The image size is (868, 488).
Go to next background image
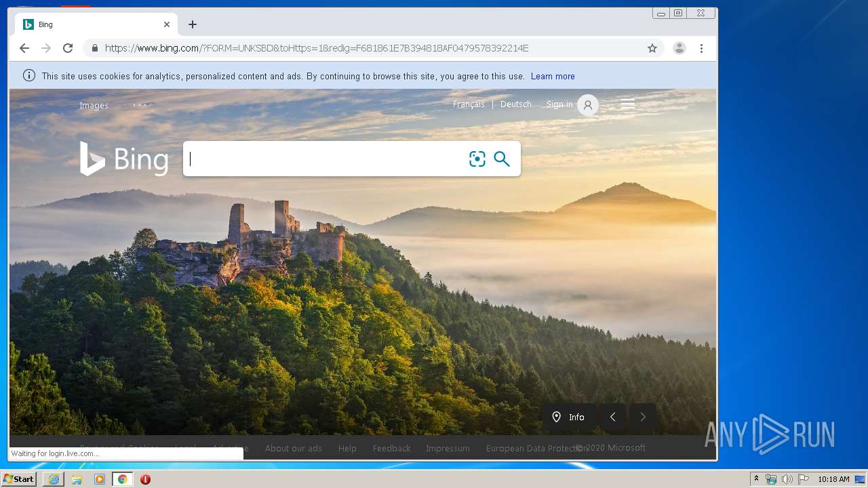[x=643, y=417]
